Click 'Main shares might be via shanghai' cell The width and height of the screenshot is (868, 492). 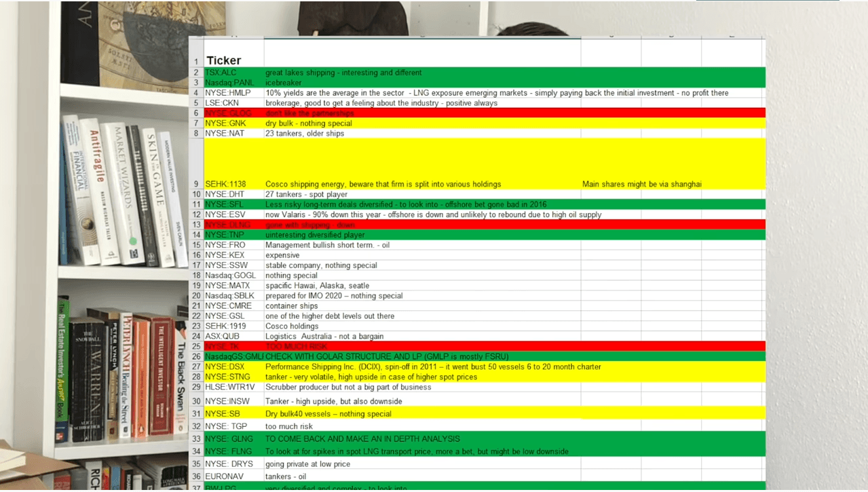point(641,184)
